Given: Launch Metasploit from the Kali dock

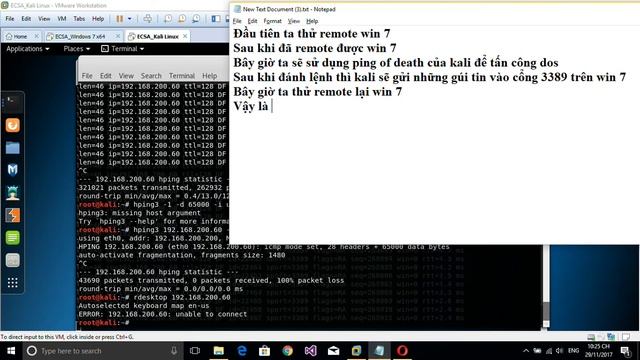Looking at the screenshot, I should [x=12, y=170].
